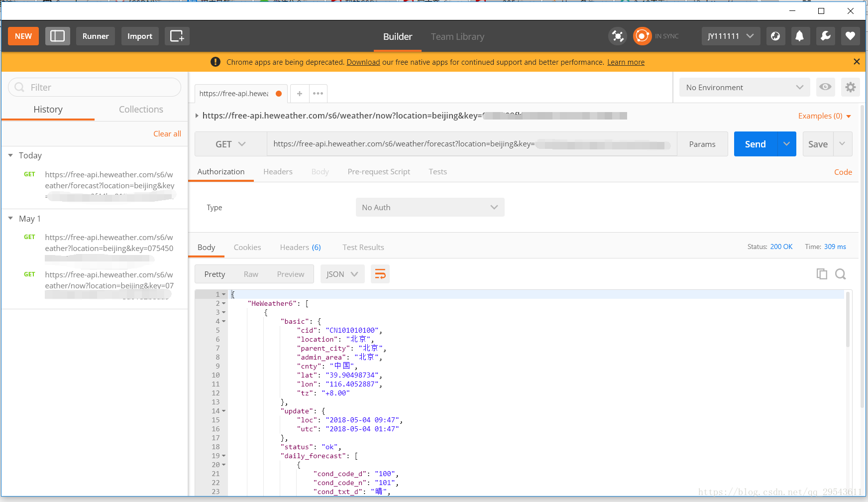Click the Import button
The image size is (868, 502).
140,36
